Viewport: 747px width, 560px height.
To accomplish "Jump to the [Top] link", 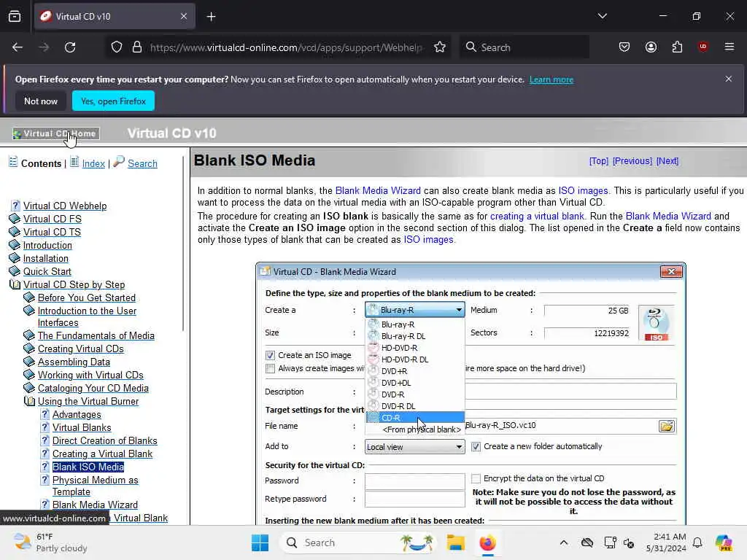I will pyautogui.click(x=598, y=161).
